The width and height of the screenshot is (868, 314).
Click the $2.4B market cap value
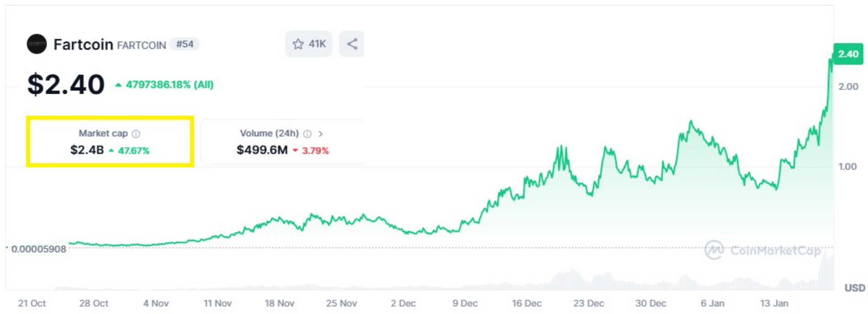87,150
